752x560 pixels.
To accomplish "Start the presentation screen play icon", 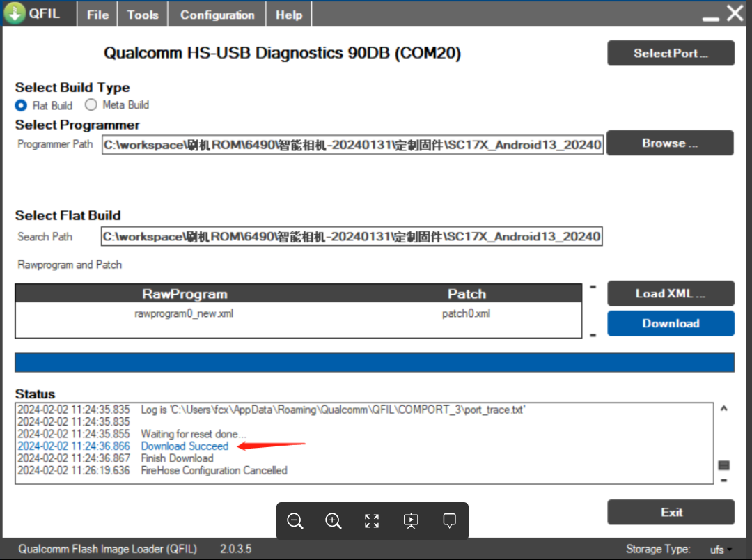I will [x=411, y=521].
